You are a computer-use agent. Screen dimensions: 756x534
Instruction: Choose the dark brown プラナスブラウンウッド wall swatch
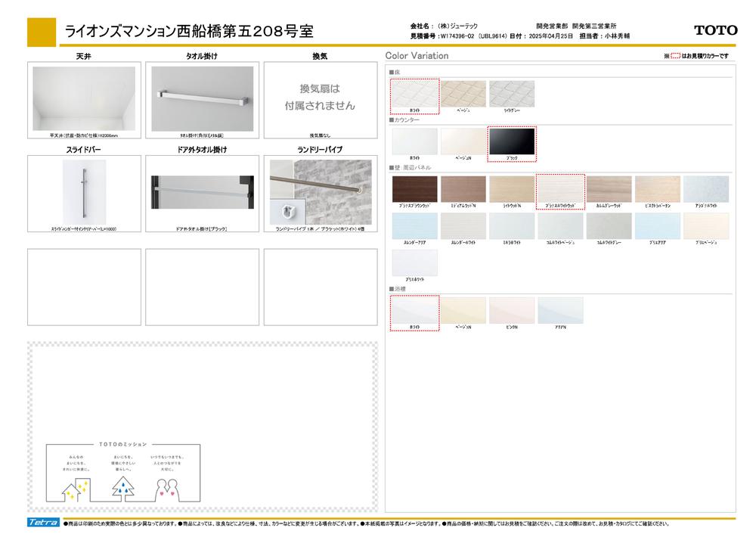pos(414,189)
